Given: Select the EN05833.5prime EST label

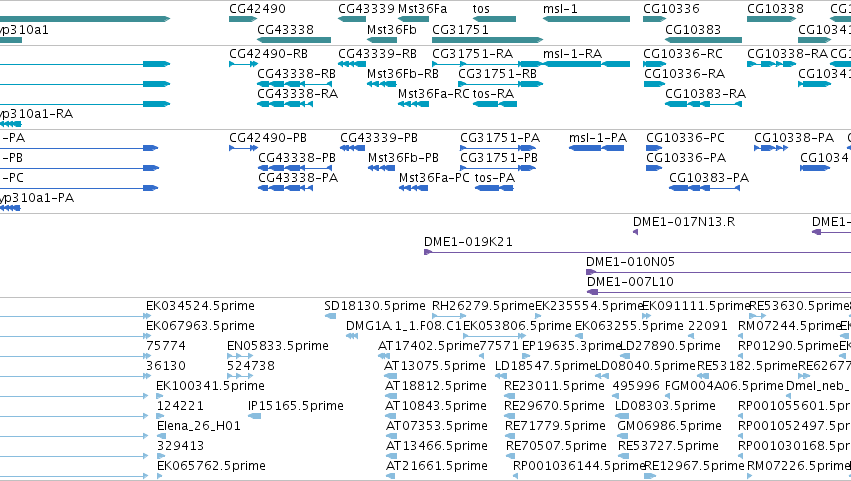Looking at the screenshot, I should tap(278, 346).
